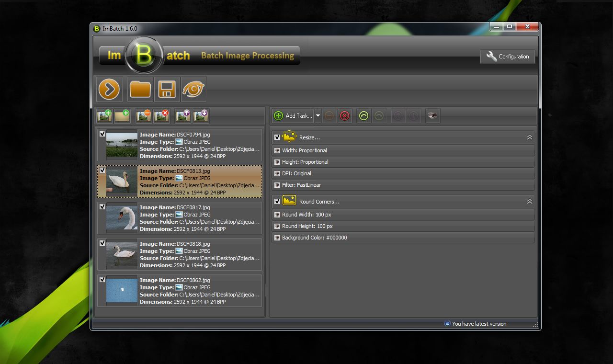Screen dimensions: 613x364
Task: Open the Resize... task header
Action: click(403, 137)
